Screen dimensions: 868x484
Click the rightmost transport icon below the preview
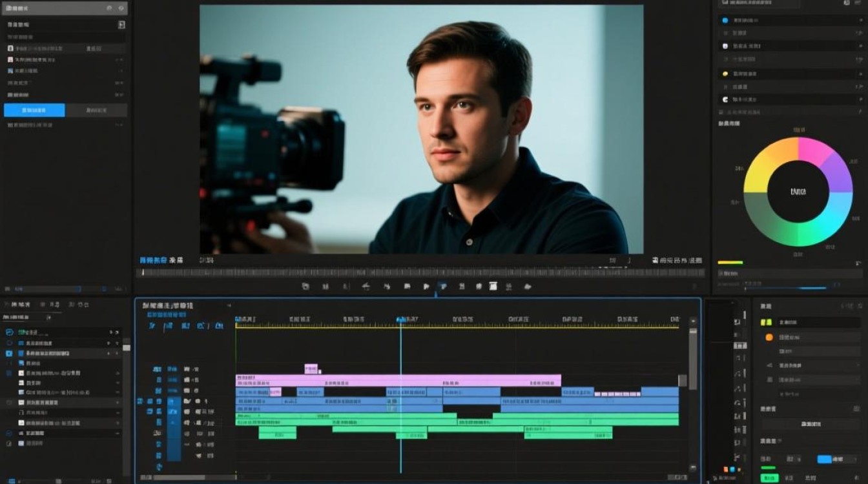tap(528, 287)
